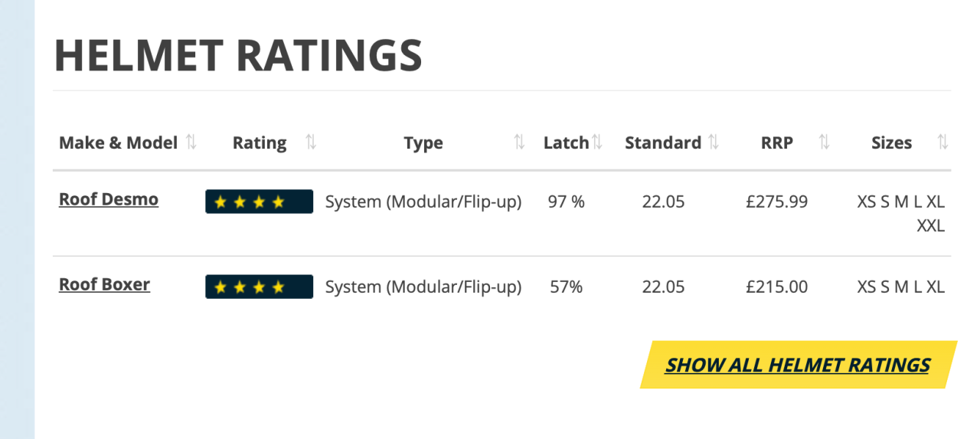Click the Type column header text
This screenshot has width=980, height=439.
(x=423, y=143)
